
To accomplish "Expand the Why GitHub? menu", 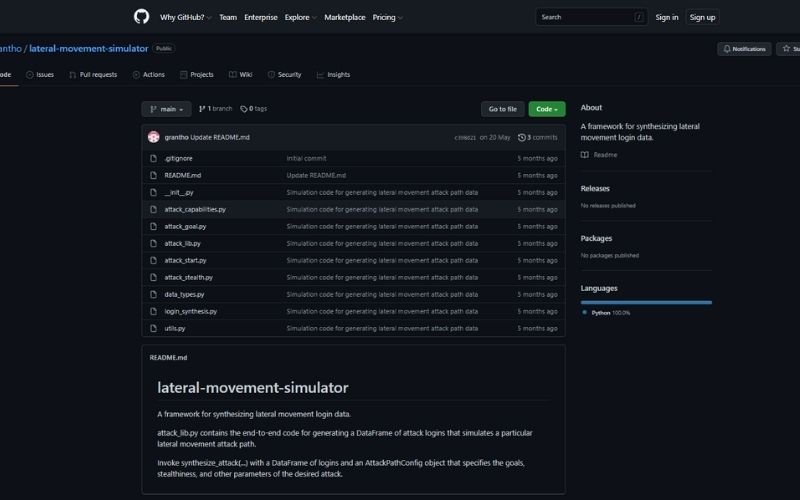I will click(x=185, y=17).
